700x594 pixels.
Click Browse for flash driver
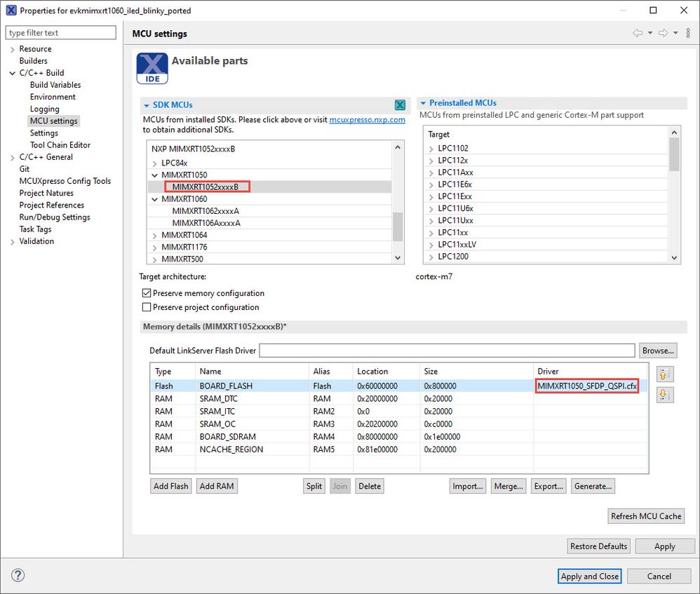point(658,351)
